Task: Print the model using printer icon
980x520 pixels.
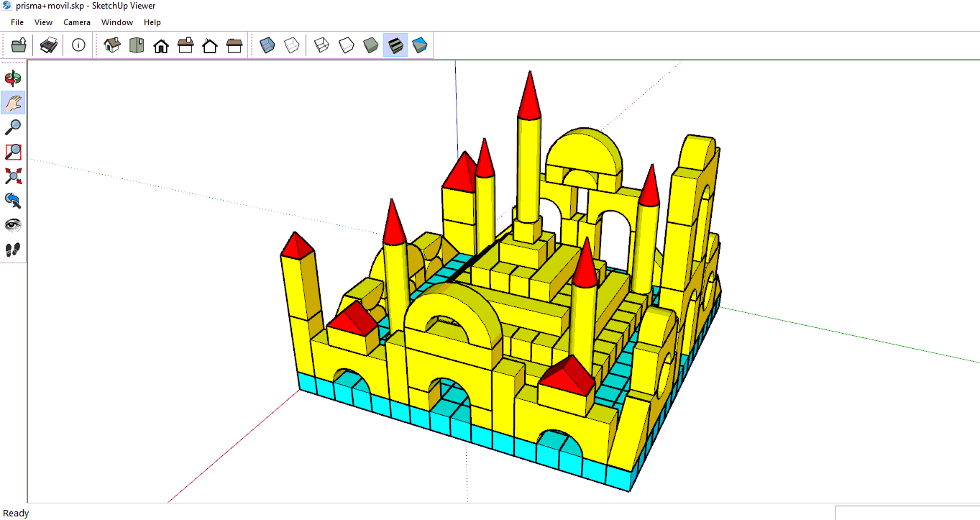Action: pyautogui.click(x=48, y=45)
